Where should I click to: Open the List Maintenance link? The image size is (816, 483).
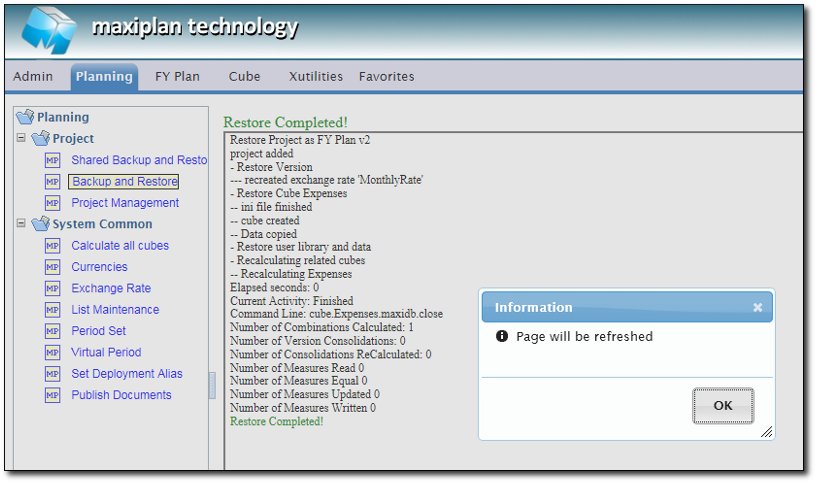pyautogui.click(x=115, y=310)
